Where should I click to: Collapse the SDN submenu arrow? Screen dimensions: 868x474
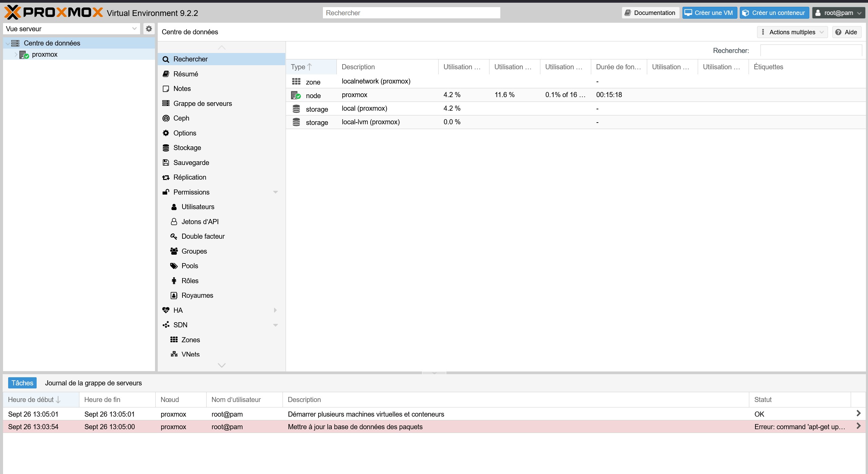click(x=275, y=325)
